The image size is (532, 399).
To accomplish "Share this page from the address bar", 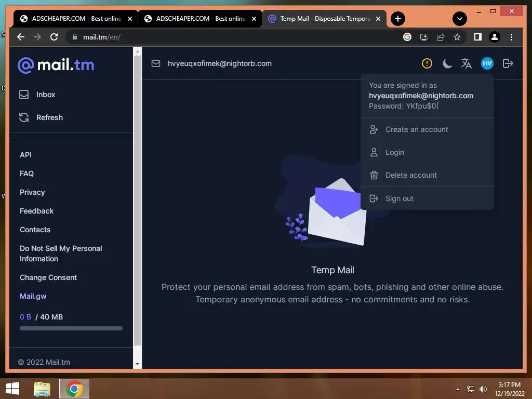I will pos(441,37).
